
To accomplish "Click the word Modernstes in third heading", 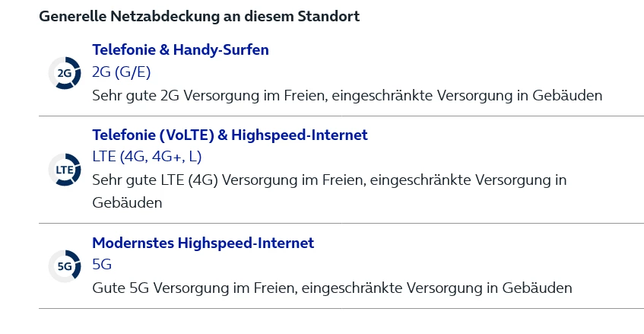I will [133, 243].
